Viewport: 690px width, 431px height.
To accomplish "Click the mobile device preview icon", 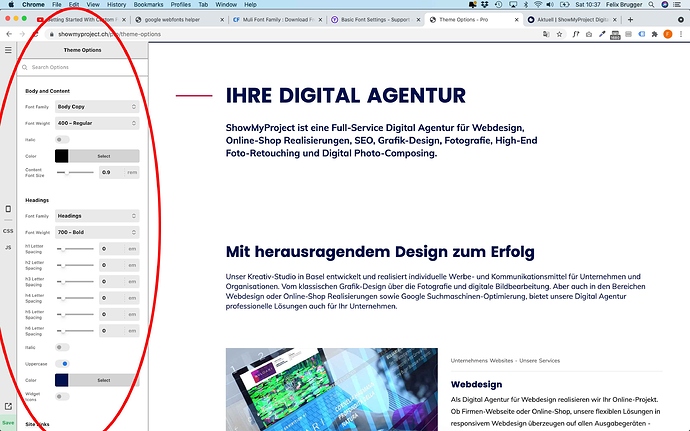I will click(x=8, y=209).
